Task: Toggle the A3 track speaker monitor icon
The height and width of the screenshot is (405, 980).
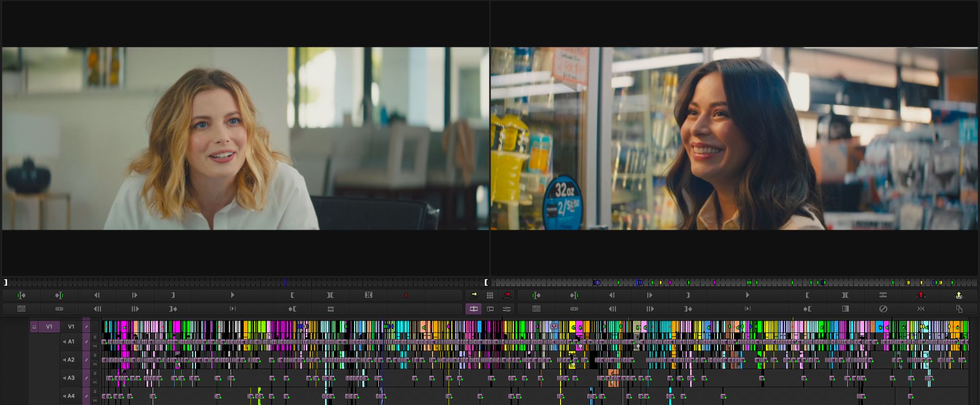Action: tap(64, 378)
